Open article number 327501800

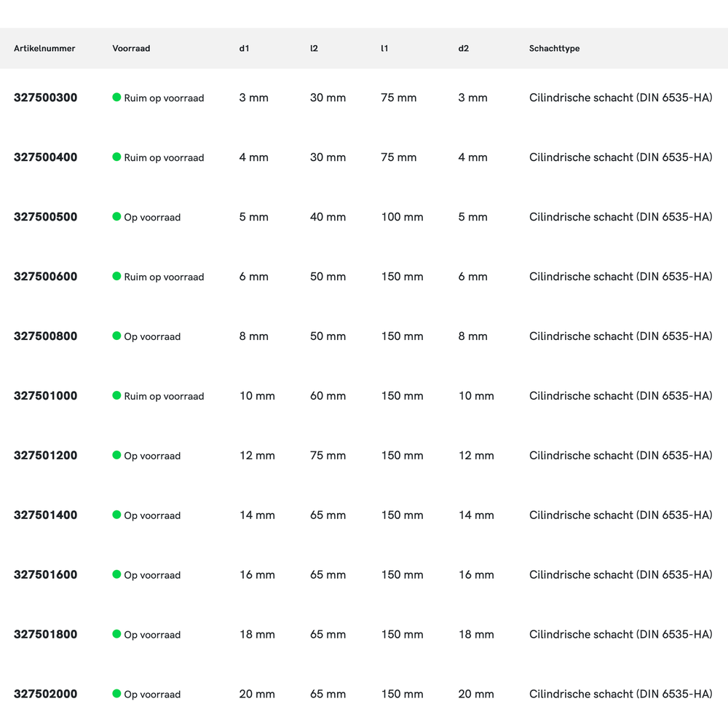45,635
